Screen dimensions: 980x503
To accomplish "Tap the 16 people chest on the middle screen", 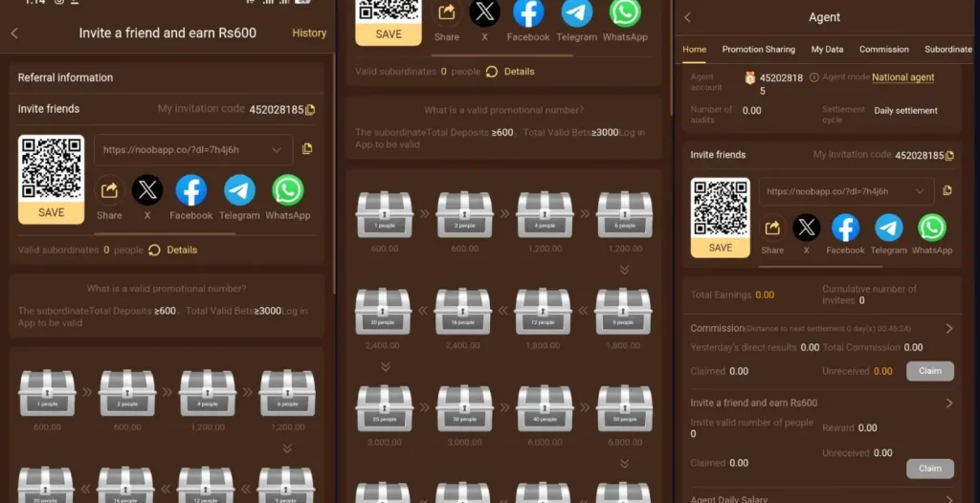I will pos(463,311).
